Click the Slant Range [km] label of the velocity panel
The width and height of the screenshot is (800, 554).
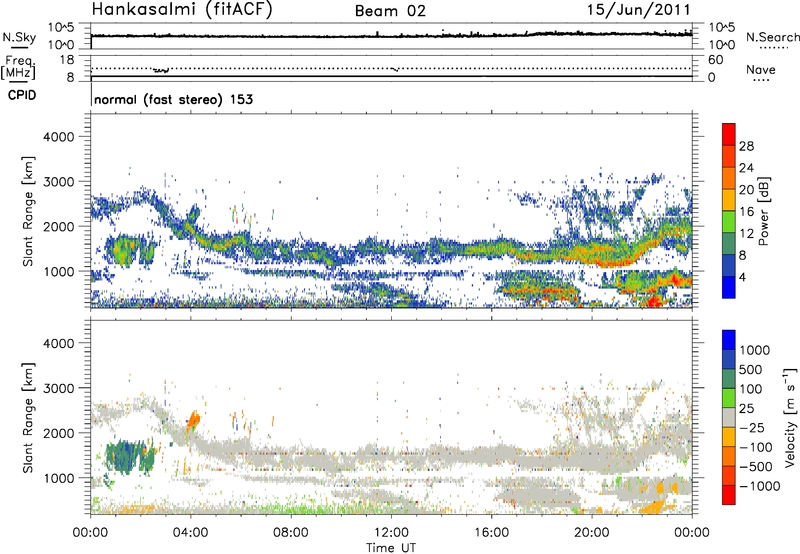pyautogui.click(x=29, y=417)
